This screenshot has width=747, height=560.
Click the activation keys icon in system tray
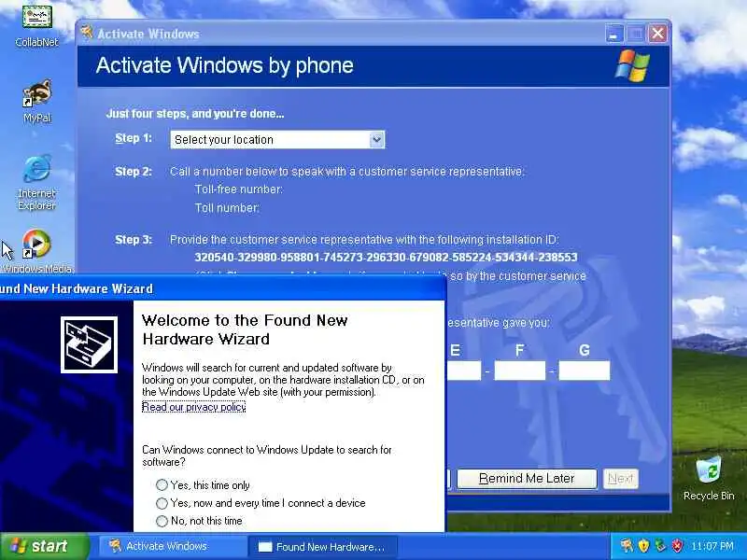(627, 546)
